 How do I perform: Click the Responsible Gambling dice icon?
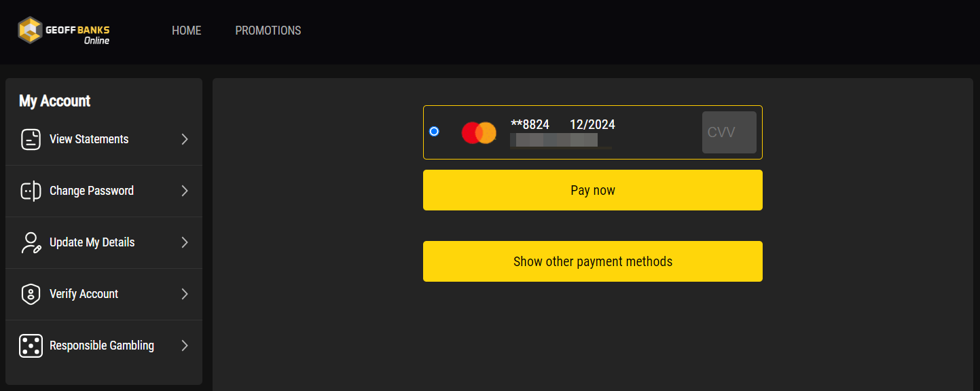pyautogui.click(x=31, y=346)
